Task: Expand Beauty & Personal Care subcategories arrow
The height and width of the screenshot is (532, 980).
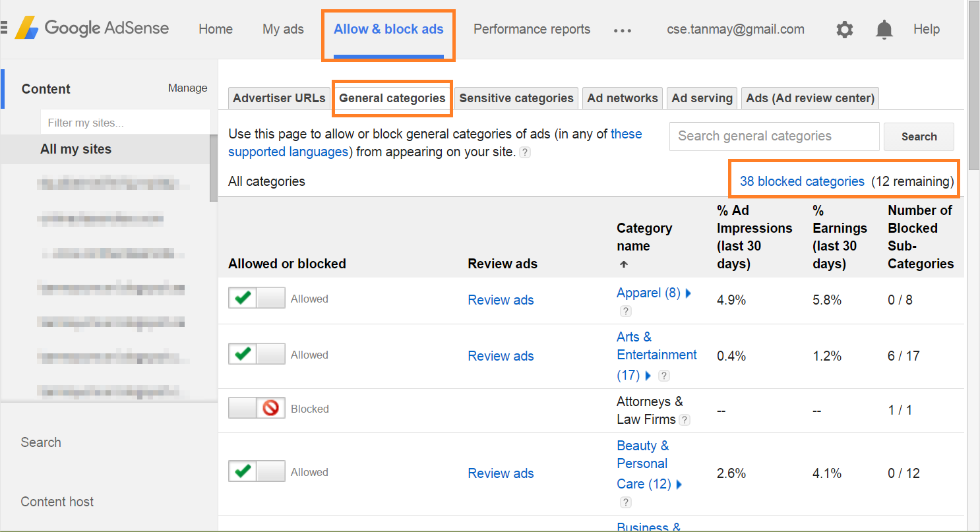Action: click(679, 485)
